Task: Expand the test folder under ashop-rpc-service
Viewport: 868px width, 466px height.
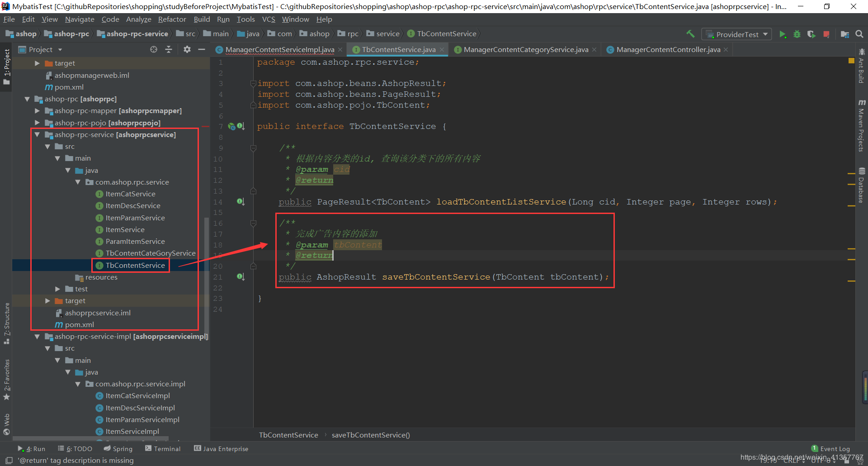Action: [57, 289]
